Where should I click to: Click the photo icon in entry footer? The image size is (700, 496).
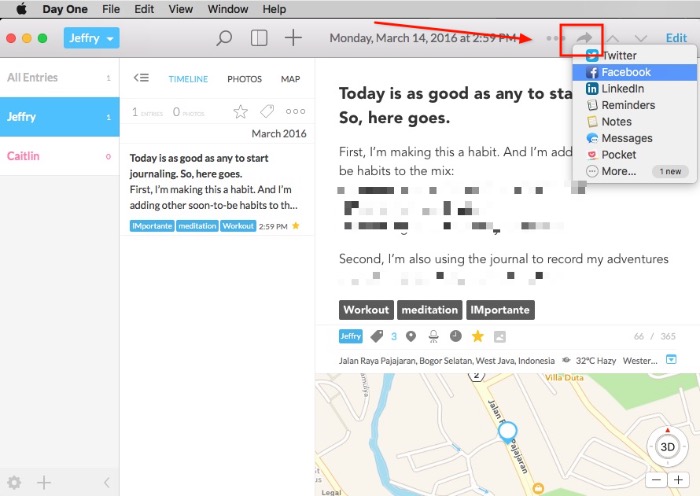point(500,336)
